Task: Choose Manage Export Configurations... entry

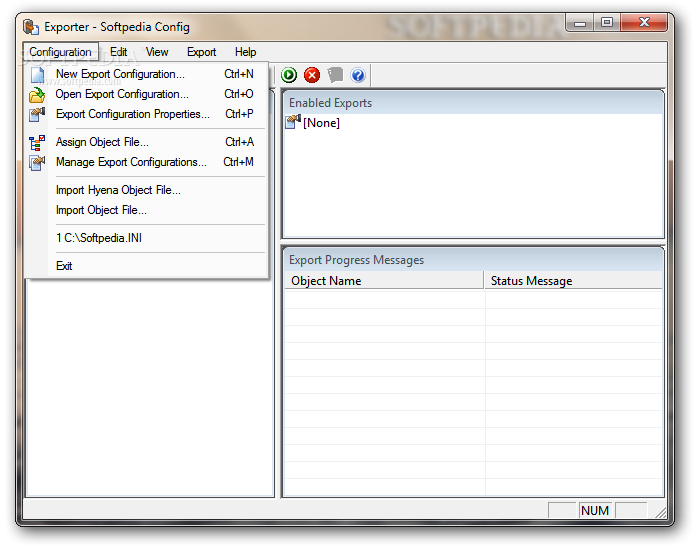Action: click(x=147, y=162)
